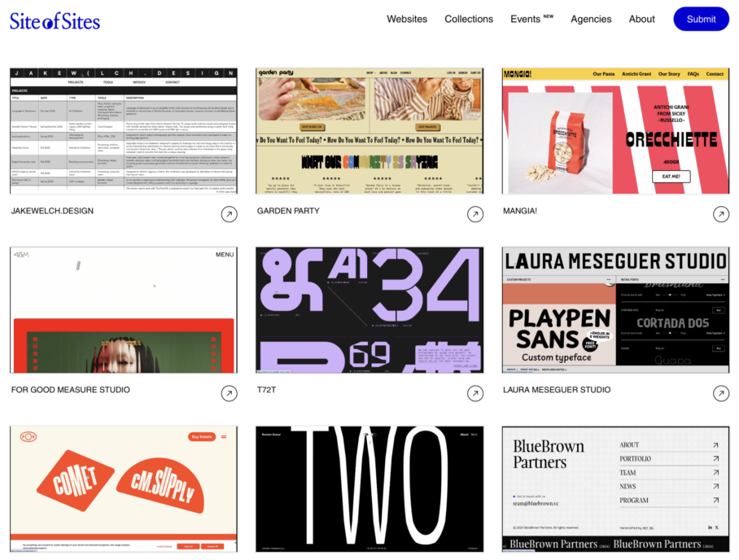Open the About page

tap(641, 19)
